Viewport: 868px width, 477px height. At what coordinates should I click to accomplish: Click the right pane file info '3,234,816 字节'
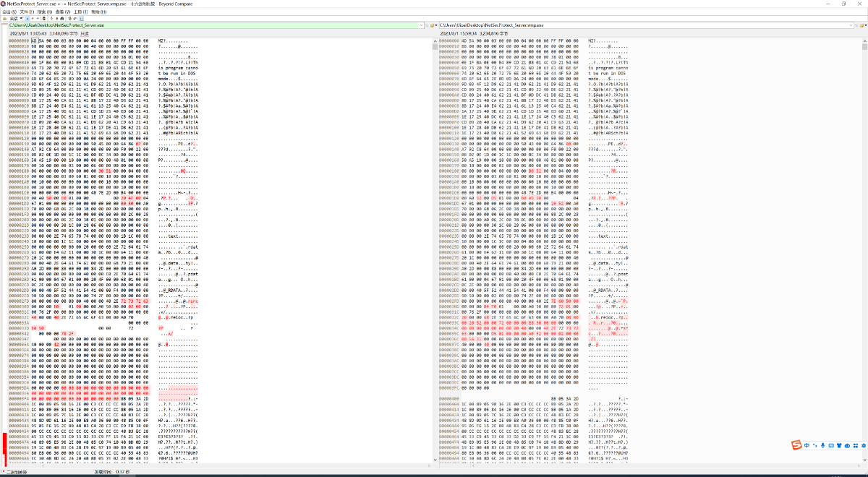493,34
